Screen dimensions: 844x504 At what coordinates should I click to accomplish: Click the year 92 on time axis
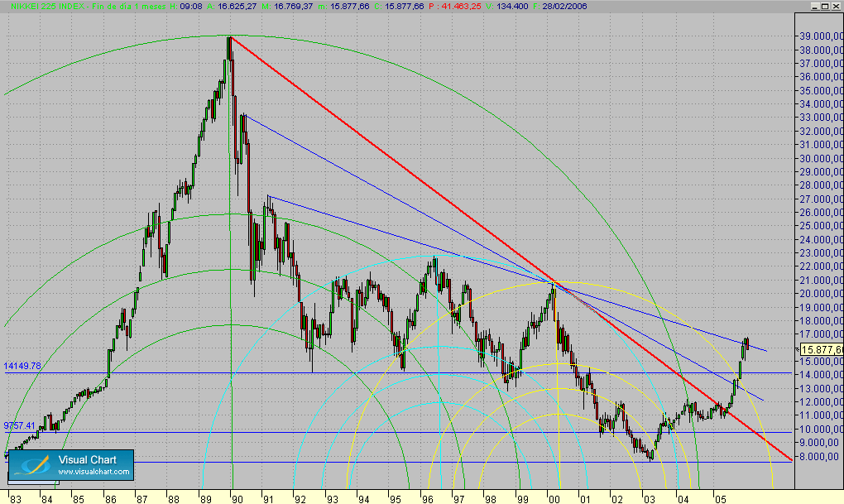300,499
